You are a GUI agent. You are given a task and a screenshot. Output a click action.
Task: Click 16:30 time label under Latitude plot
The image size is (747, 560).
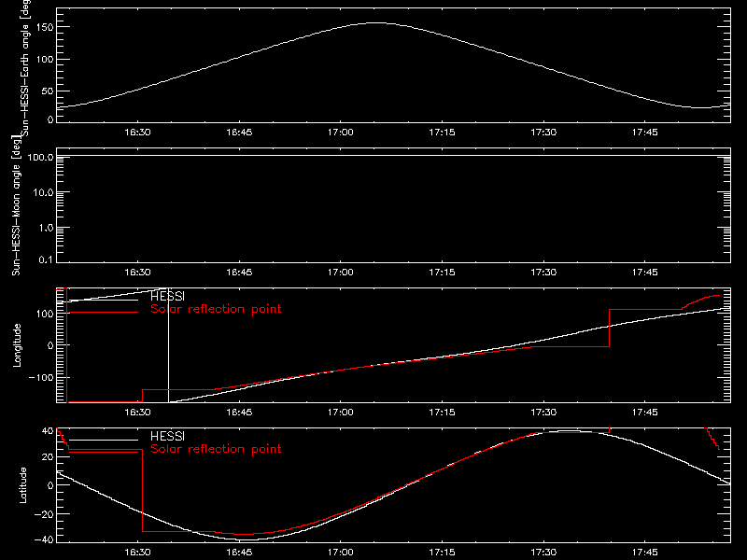pyautogui.click(x=137, y=553)
